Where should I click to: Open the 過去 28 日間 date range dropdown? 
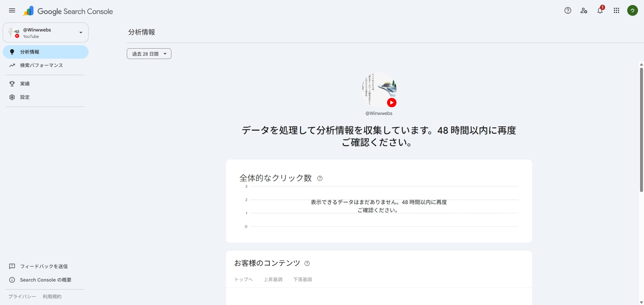(149, 54)
